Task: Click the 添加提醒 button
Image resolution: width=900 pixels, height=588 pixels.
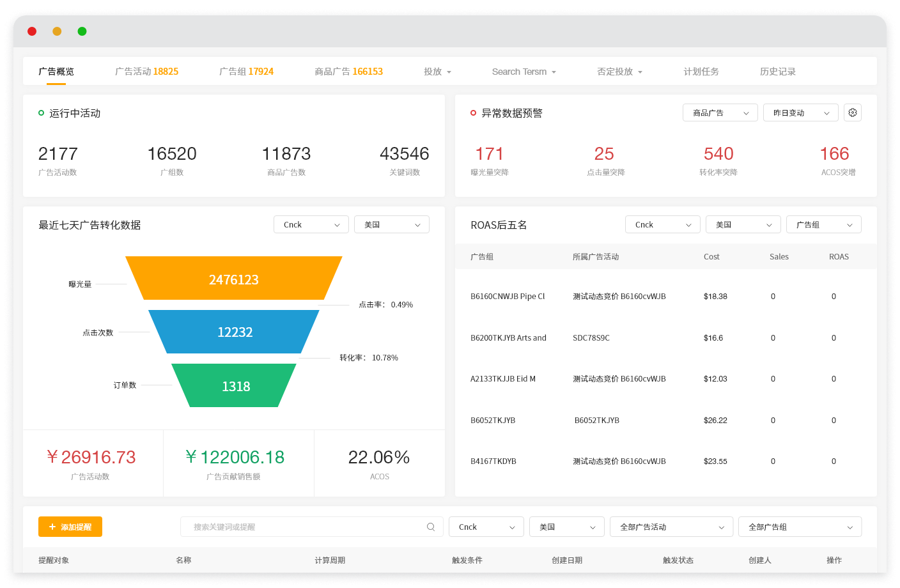Action: [x=70, y=527]
